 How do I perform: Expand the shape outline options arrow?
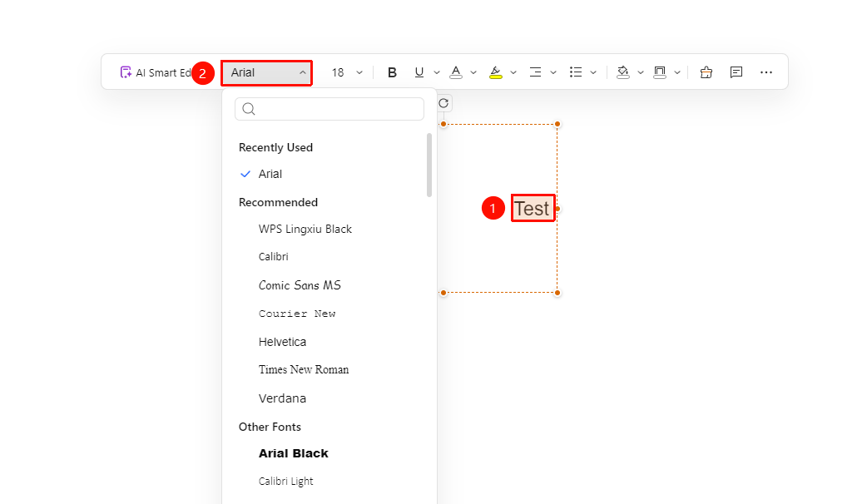click(x=676, y=72)
